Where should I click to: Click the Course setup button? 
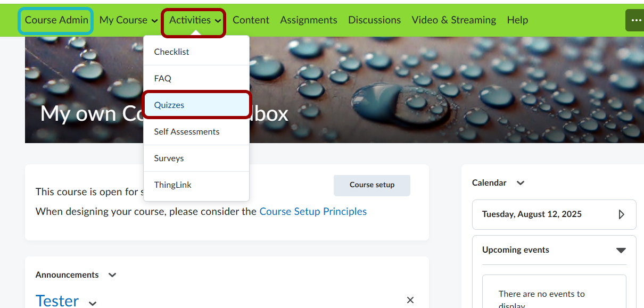371,185
